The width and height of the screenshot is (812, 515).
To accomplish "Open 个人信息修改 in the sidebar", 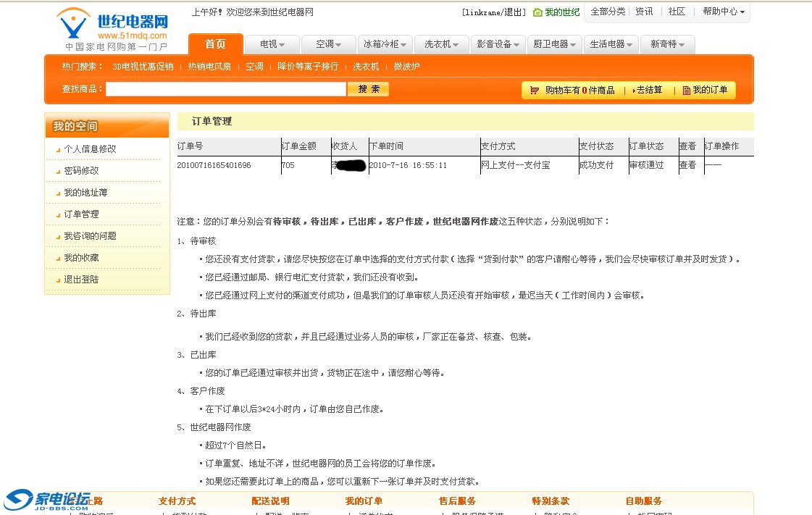I will point(90,149).
